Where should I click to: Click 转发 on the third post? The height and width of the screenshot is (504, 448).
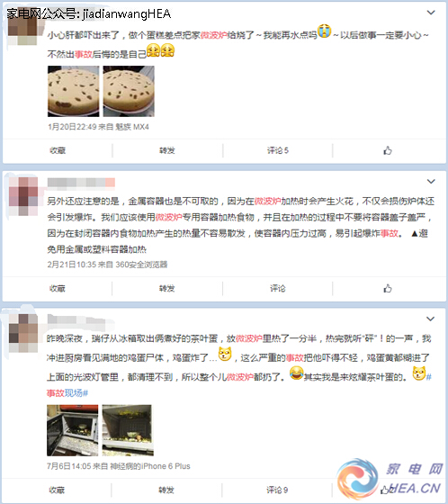point(166,490)
